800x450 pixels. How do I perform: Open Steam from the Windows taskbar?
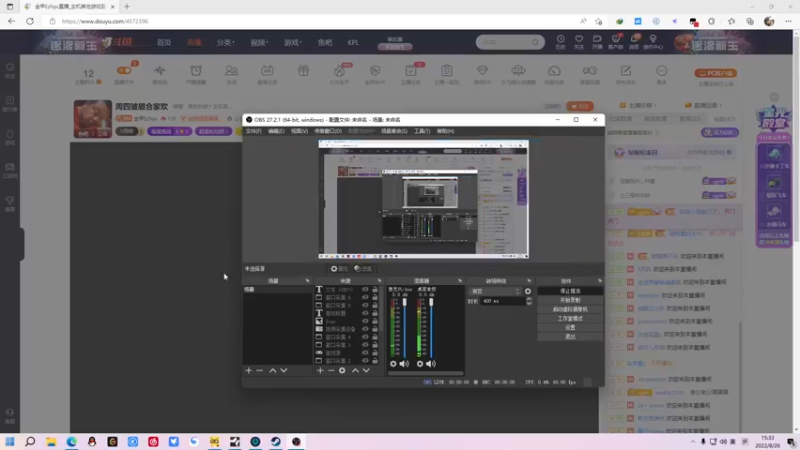[276, 441]
